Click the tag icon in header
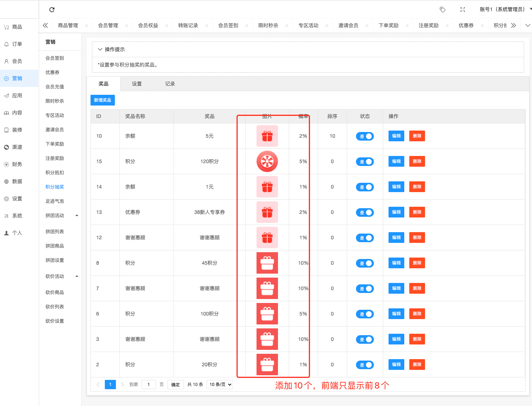 point(443,10)
